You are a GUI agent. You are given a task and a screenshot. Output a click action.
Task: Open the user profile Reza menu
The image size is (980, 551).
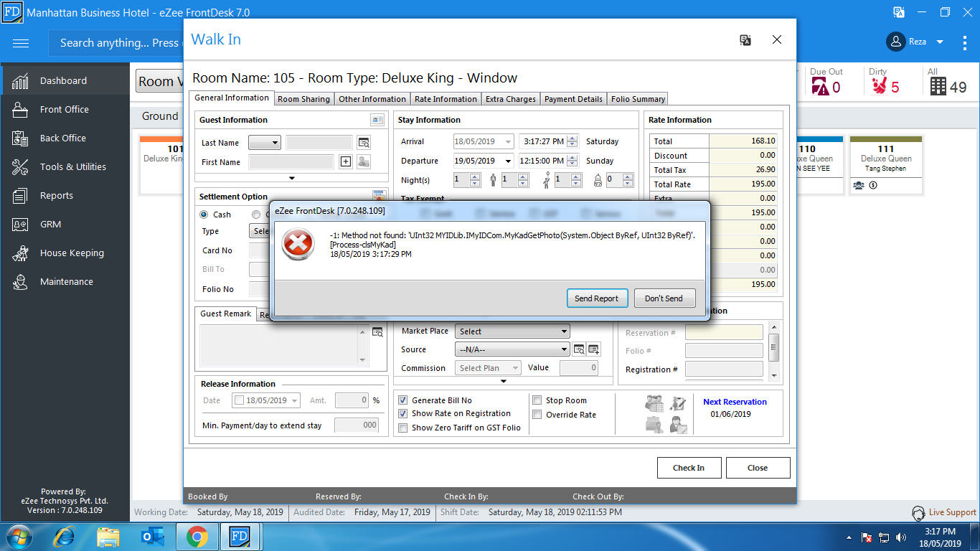coord(914,42)
